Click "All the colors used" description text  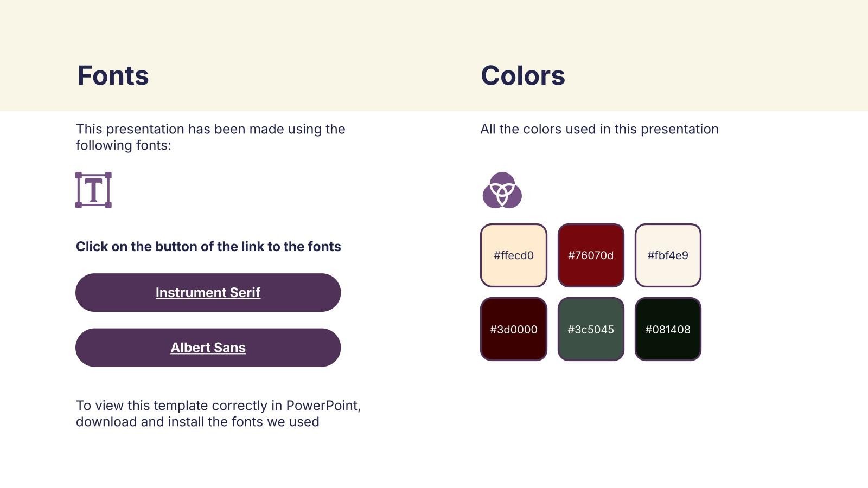[599, 129]
